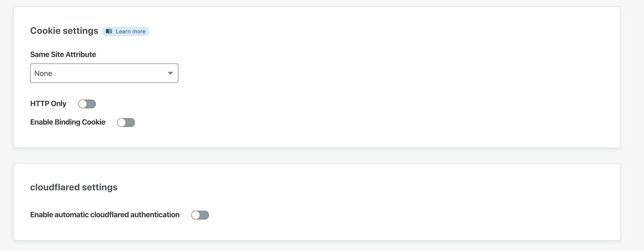Click the Enable Binding Cookie label text
This screenshot has height=251, width=644.
click(68, 122)
